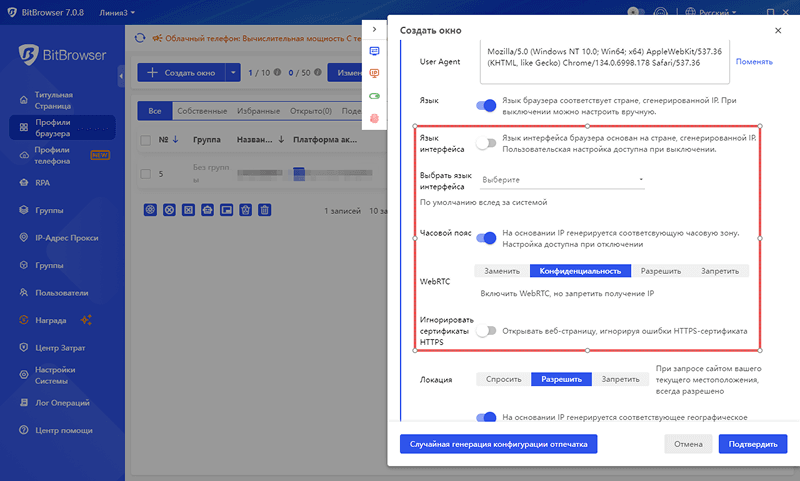The width and height of the screenshot is (800, 481).
Task: Enable the Язык интерфейса toggle
Action: (486, 144)
